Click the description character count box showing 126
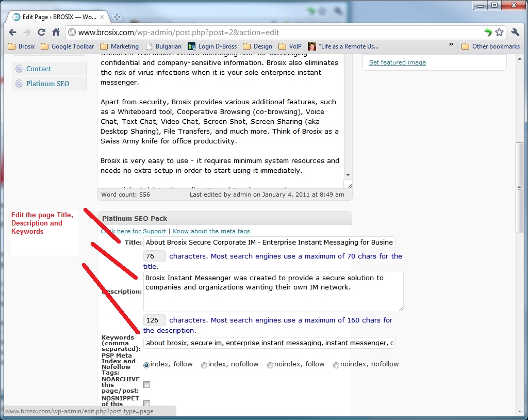Image resolution: width=528 pixels, height=420 pixels. click(155, 320)
